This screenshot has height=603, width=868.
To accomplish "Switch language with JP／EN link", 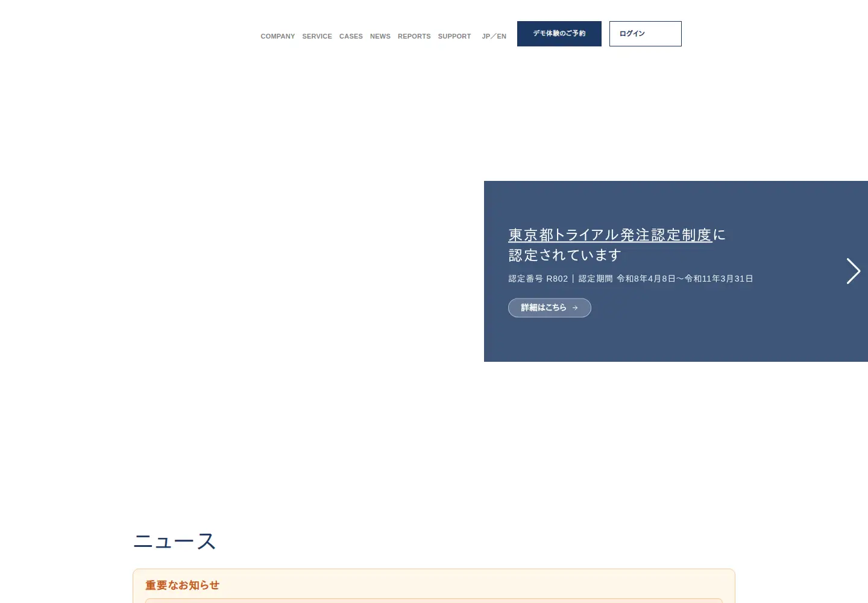I will click(494, 36).
